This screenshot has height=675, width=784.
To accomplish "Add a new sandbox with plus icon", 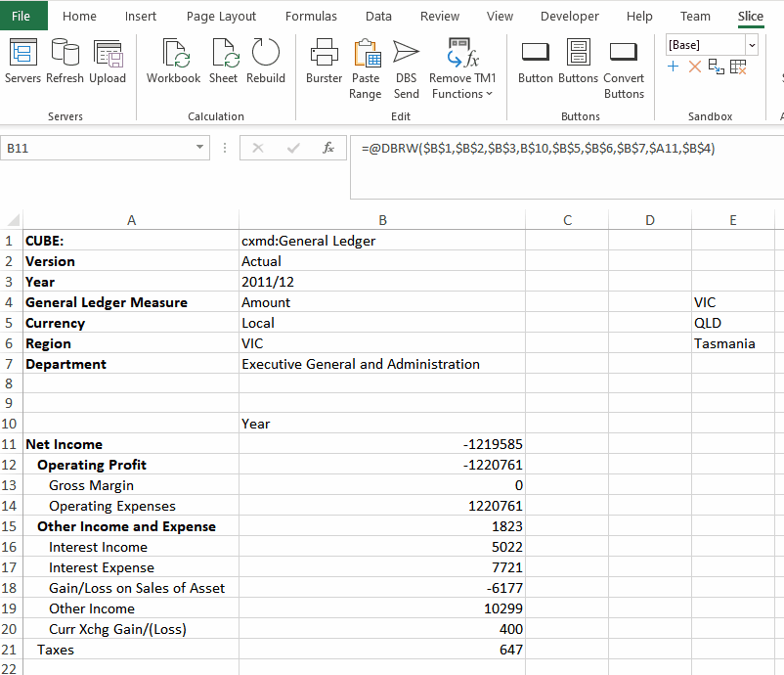I will coord(674,66).
